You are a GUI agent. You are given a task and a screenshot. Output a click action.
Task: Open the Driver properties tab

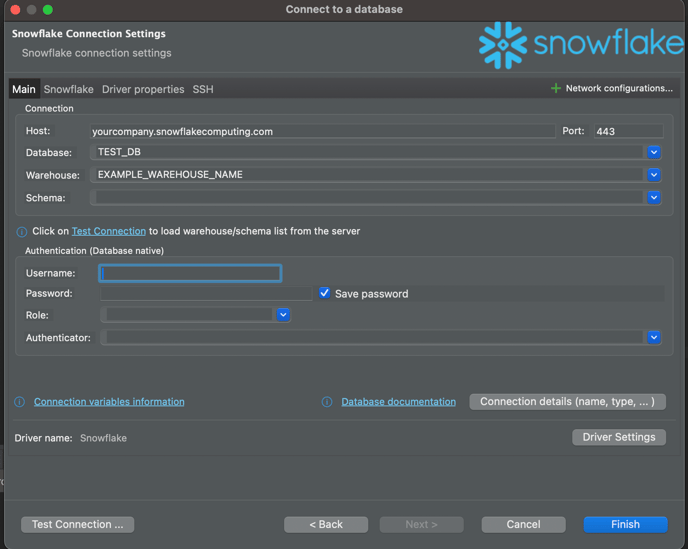[143, 90]
